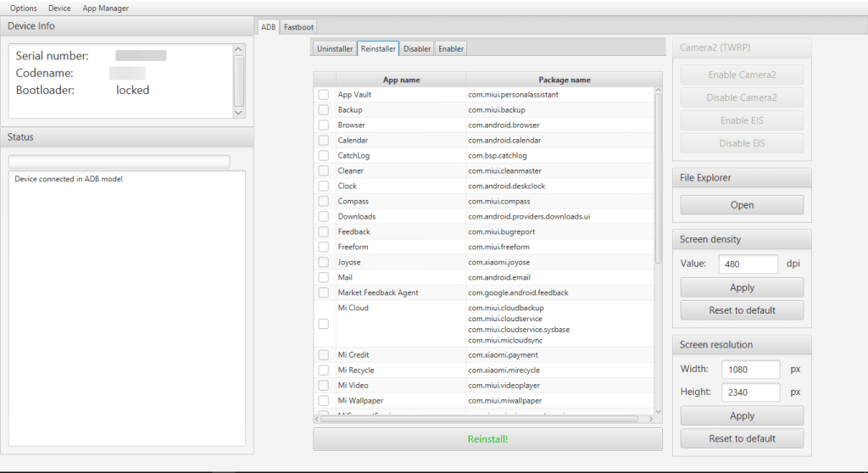Select the Mail checkbox
The height and width of the screenshot is (473, 868).
pos(324,277)
